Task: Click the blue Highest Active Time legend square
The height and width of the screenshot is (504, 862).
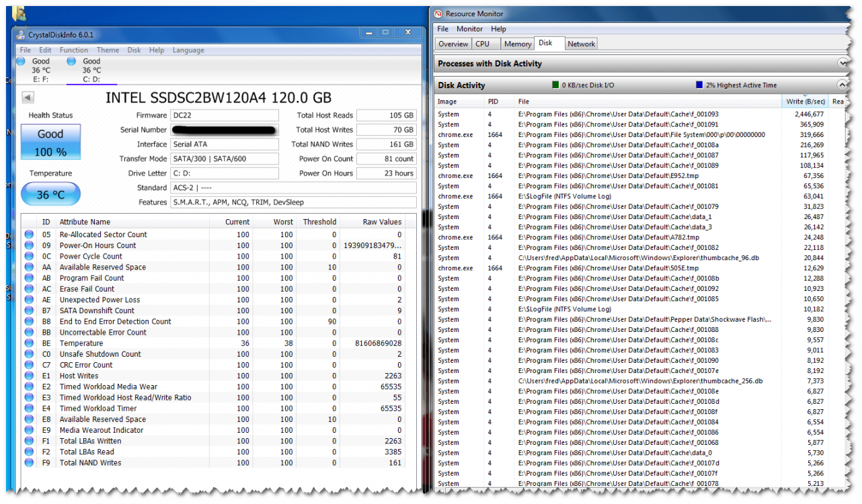Action: pyautogui.click(x=699, y=85)
